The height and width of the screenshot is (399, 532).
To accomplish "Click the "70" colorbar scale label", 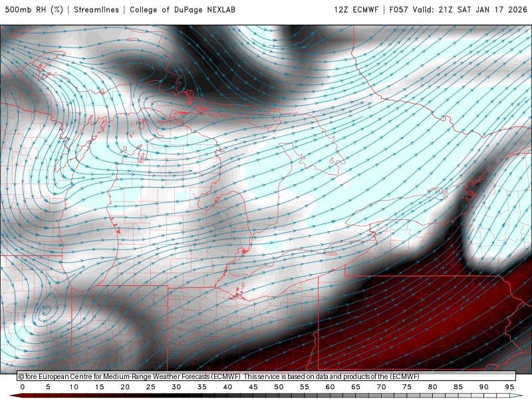I will pyautogui.click(x=381, y=387).
